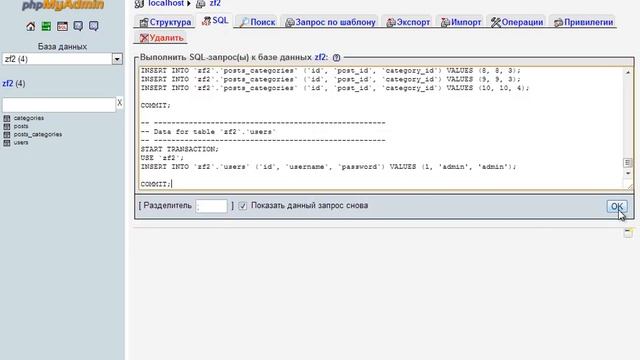Viewport: 640px width, 360px height.
Task: Clear table filter with X button
Action: pos(120,102)
